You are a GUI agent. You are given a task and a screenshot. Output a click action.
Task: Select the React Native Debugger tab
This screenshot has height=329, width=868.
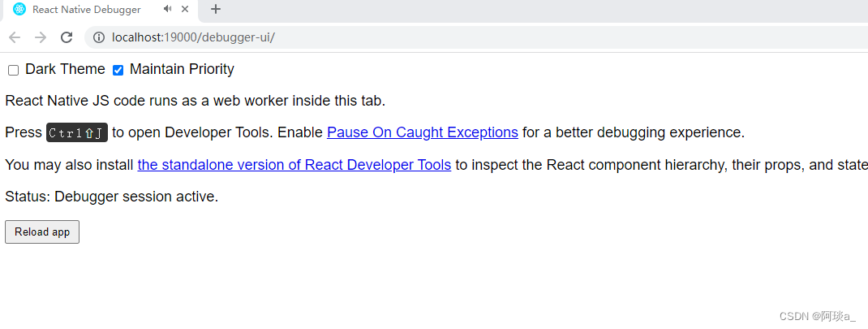[x=102, y=10]
